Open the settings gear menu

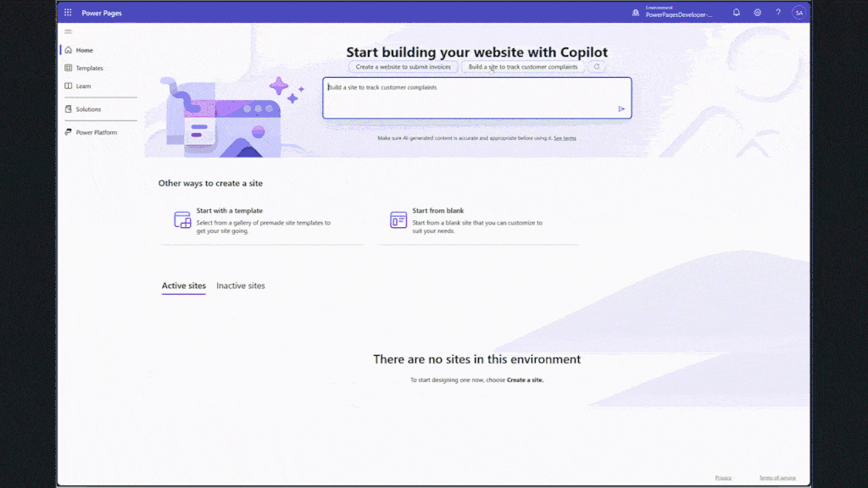pos(757,12)
